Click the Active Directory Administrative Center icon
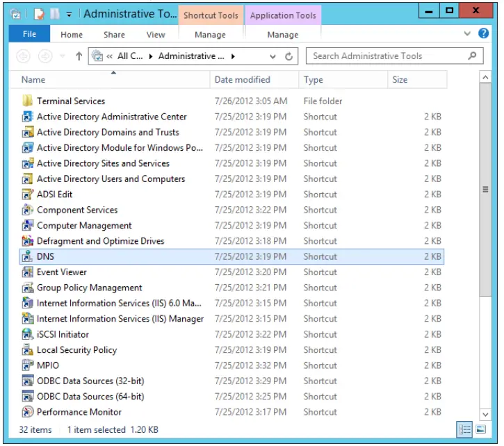 28,116
